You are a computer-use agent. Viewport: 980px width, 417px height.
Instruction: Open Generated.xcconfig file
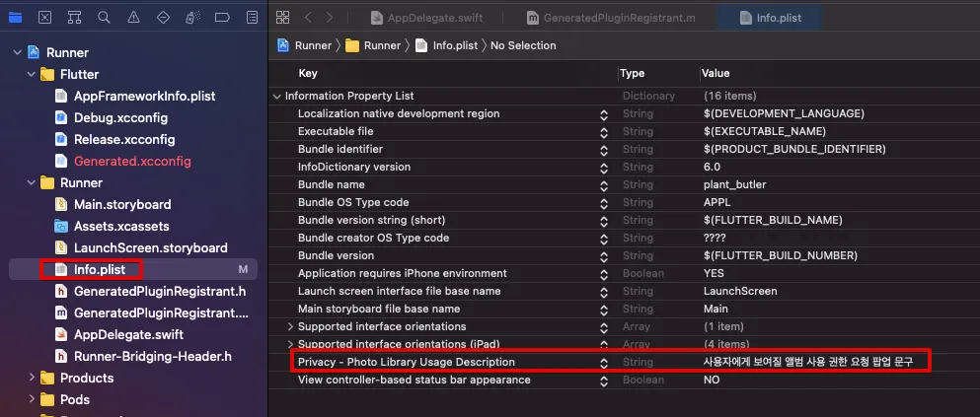132,162
